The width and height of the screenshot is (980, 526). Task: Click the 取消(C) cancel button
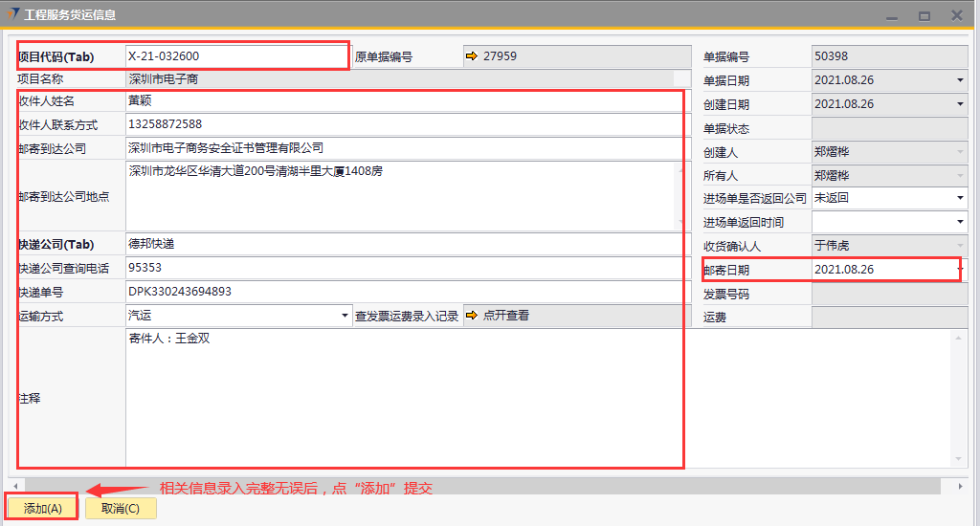(121, 509)
